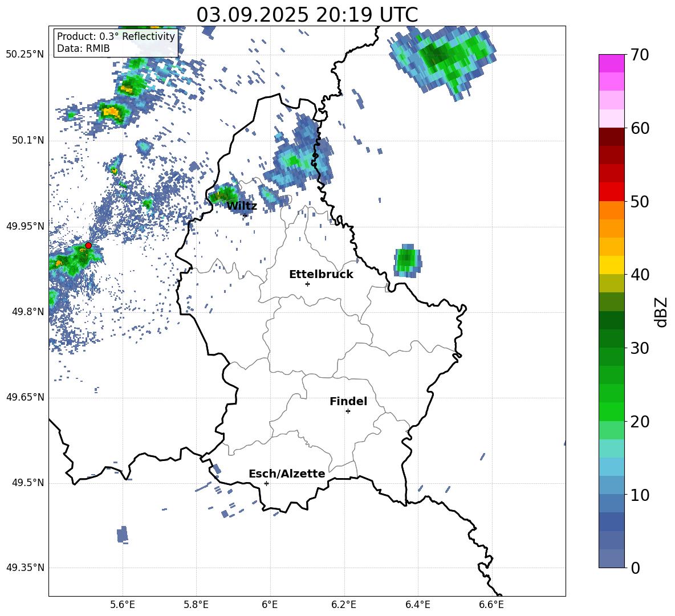Click the Wiltz city label
The width and height of the screenshot is (675, 616).
point(242,206)
